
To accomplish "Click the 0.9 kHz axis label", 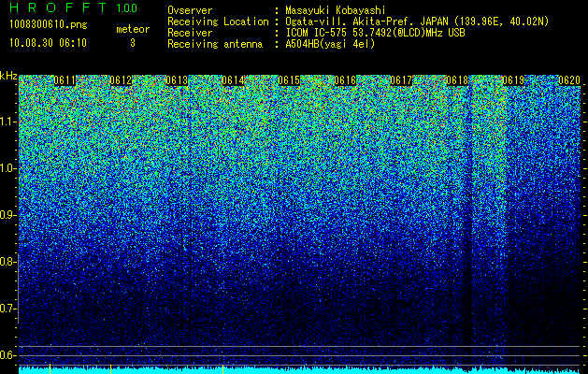I will tap(8, 215).
